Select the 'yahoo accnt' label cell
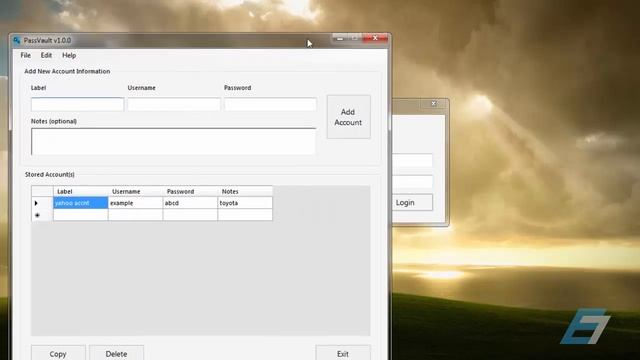This screenshot has width=640, height=360. pos(80,203)
